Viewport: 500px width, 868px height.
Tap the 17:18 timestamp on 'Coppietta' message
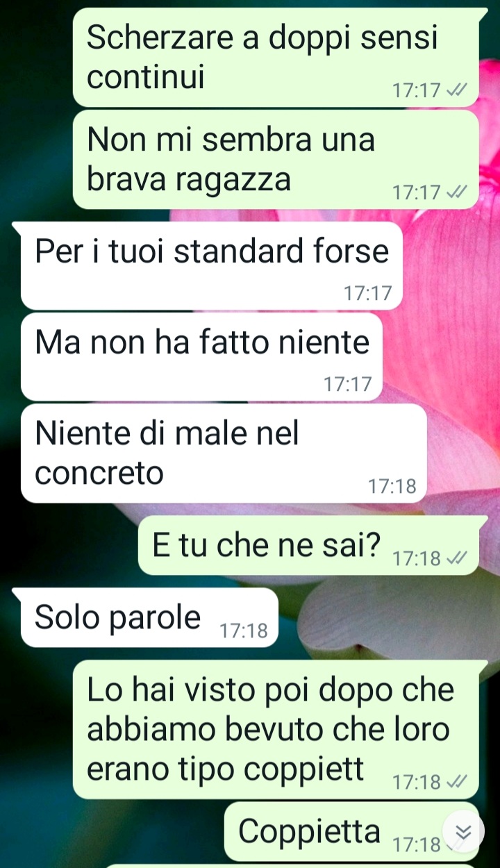[417, 845]
